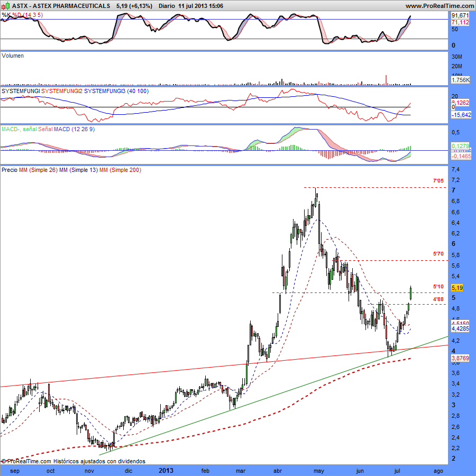The image size is (476, 476).
Task: Select the 91,671 stochastic value box
Action: point(460,15)
